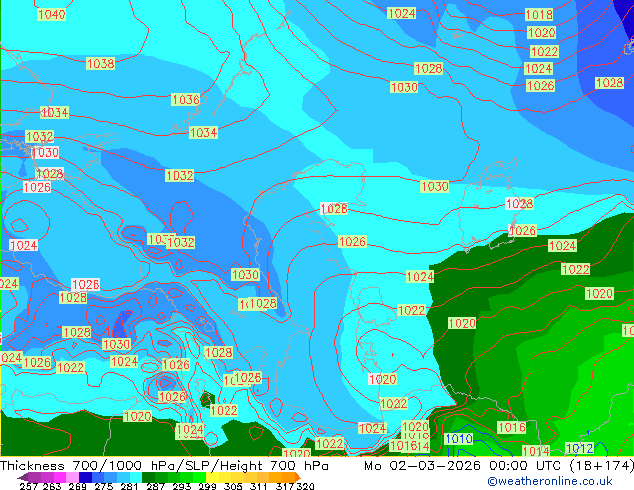The width and height of the screenshot is (634, 490).
Task: Click the blue 1010 contour label
Action: pos(459,439)
